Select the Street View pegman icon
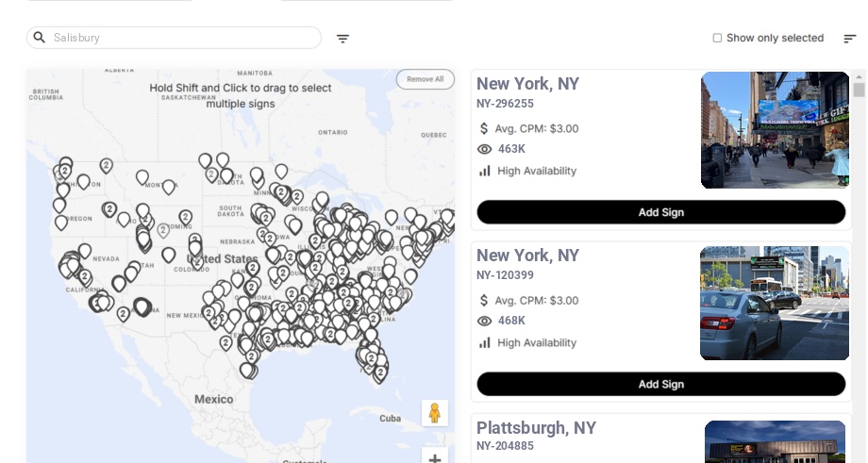Image resolution: width=868 pixels, height=463 pixels. tap(435, 413)
